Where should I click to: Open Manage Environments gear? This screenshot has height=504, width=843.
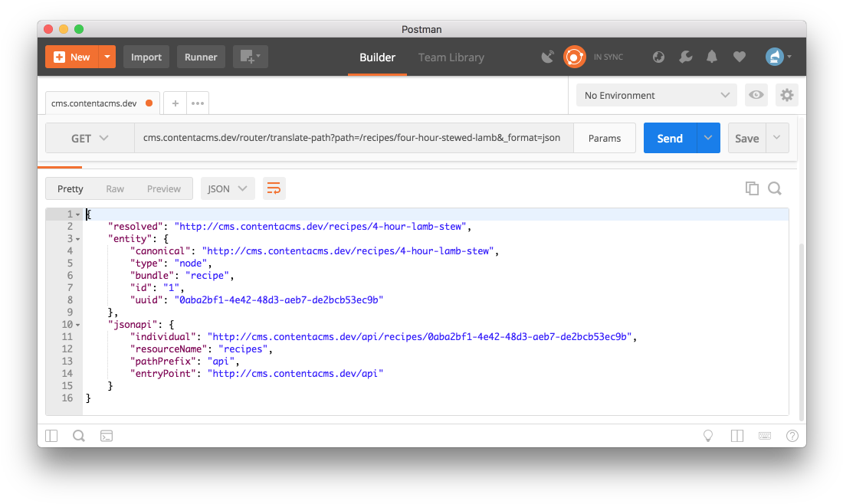tap(786, 95)
